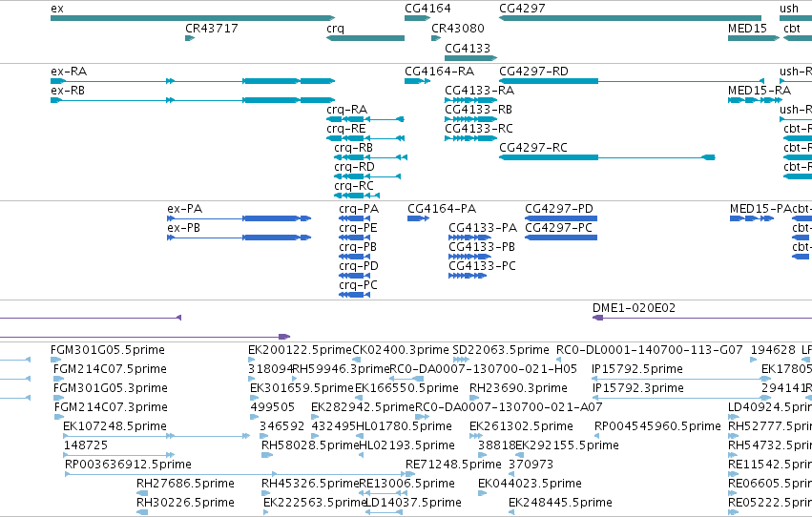This screenshot has height=517, width=812.
Task: Select EST FGM214C07.5prime
Action: [x=59, y=379]
